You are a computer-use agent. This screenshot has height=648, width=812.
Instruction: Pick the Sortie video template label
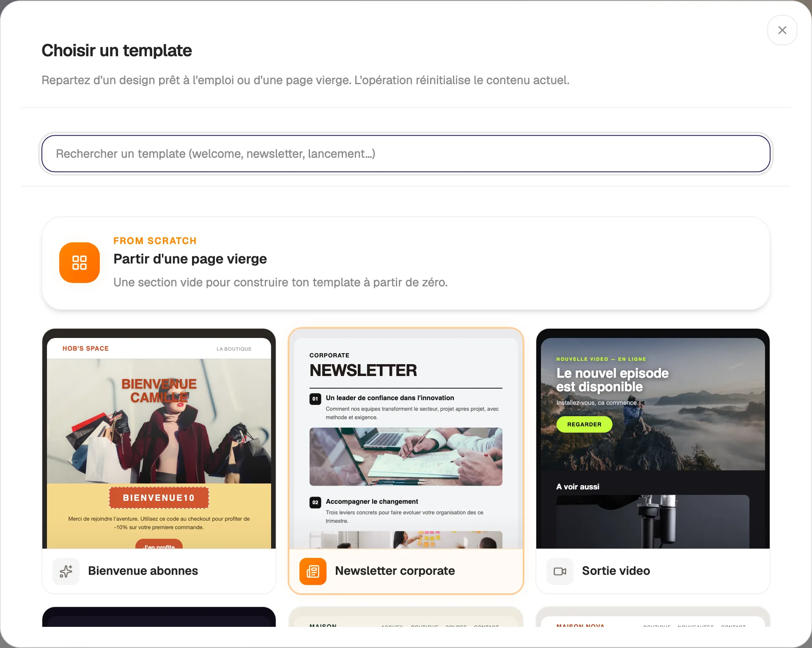pos(616,571)
